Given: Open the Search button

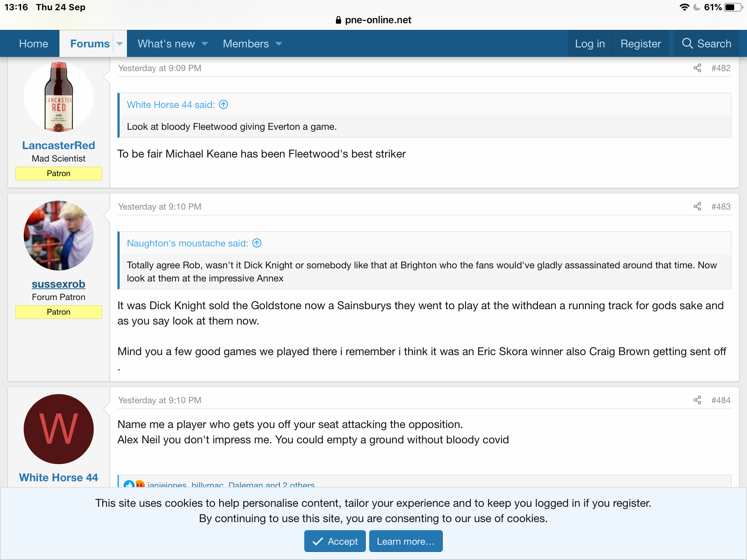Looking at the screenshot, I should coord(707,44).
